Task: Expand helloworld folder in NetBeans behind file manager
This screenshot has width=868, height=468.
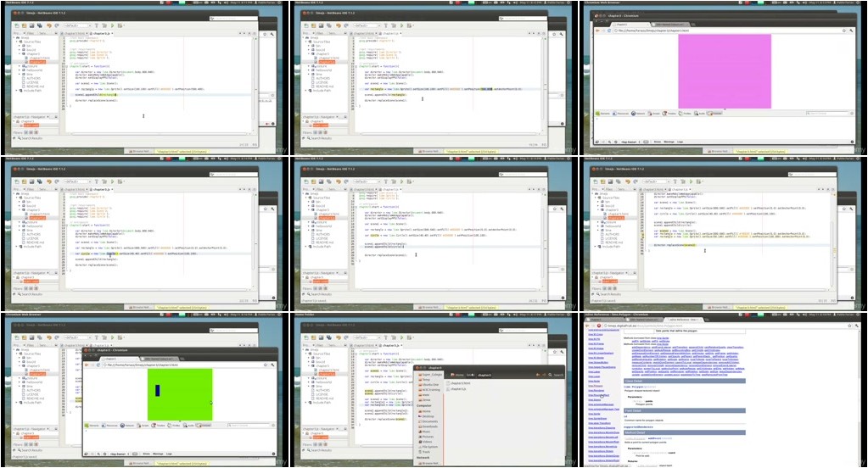Action: click(x=309, y=382)
